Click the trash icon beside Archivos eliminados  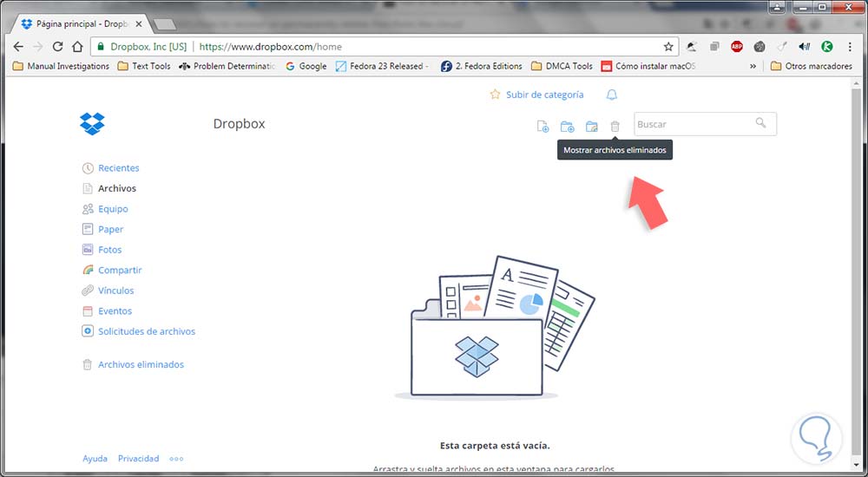click(87, 364)
